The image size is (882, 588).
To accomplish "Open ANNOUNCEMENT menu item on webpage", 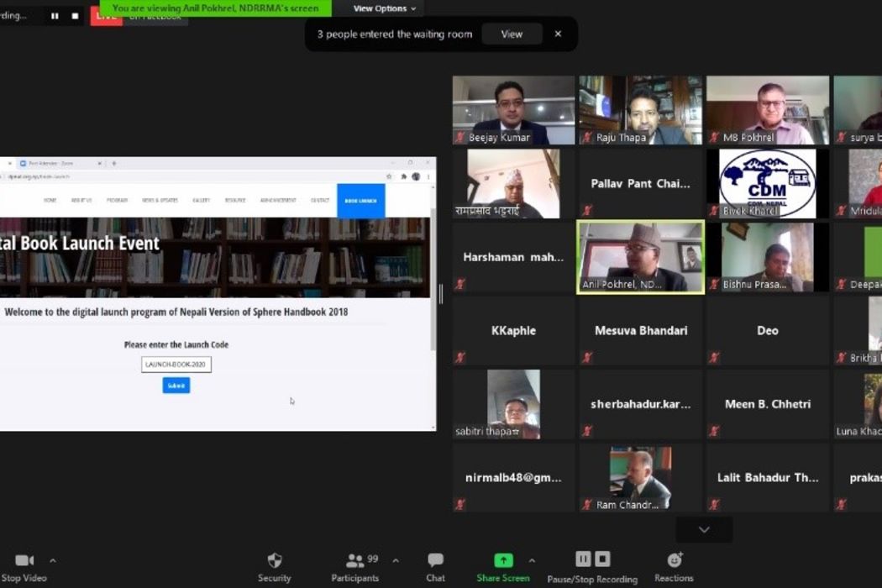I will click(278, 200).
